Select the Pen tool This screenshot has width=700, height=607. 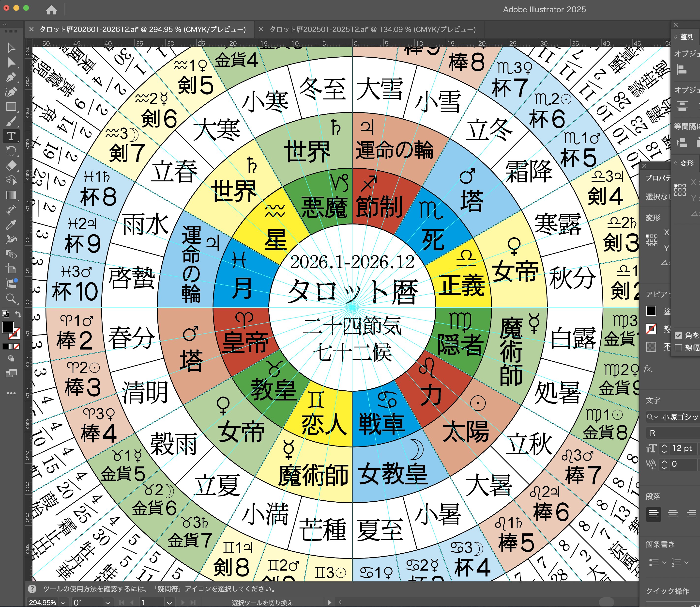click(11, 77)
